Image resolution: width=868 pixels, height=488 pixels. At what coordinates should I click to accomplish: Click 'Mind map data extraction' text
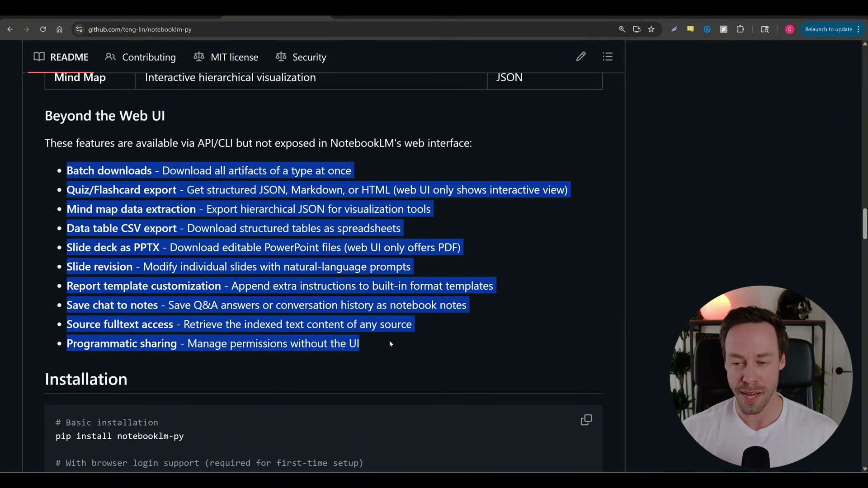[x=131, y=209]
